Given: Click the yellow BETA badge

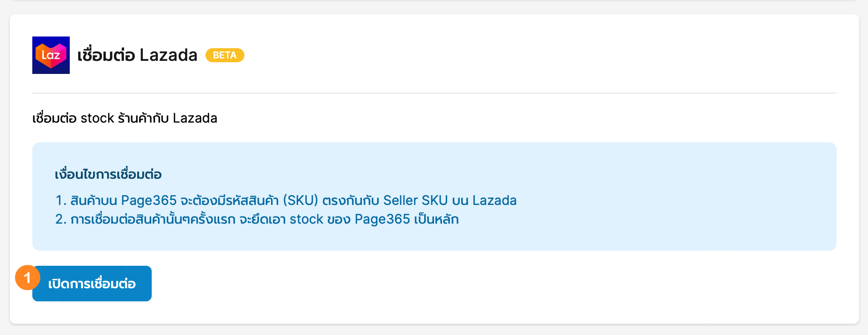Looking at the screenshot, I should pos(225,55).
